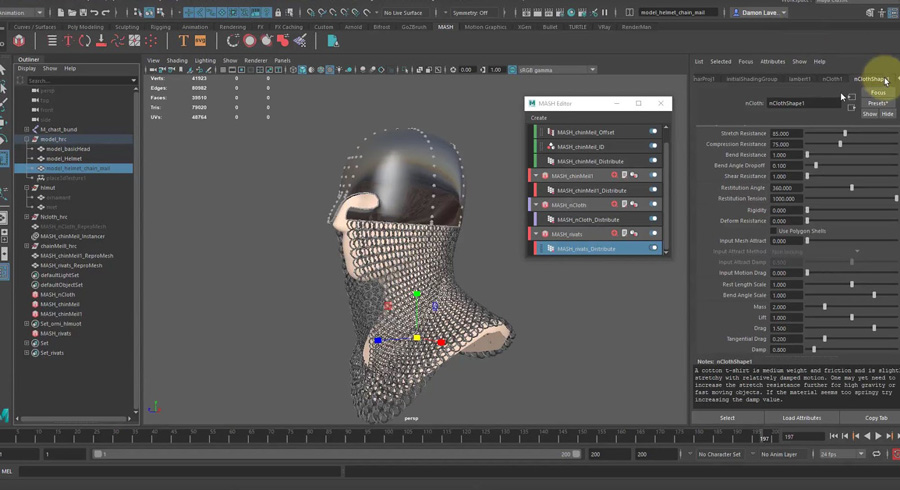This screenshot has width=900, height=490.
Task: Adjust the Stretch Resistance slider
Action: [845, 133]
